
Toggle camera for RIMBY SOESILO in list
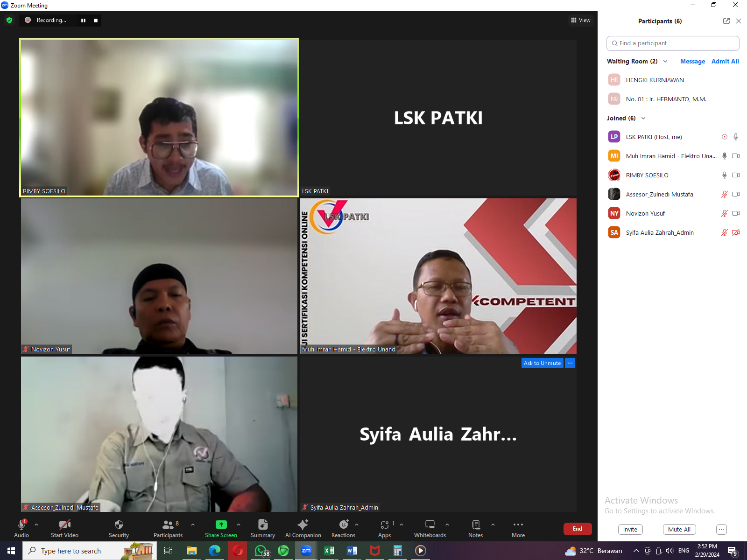(736, 175)
